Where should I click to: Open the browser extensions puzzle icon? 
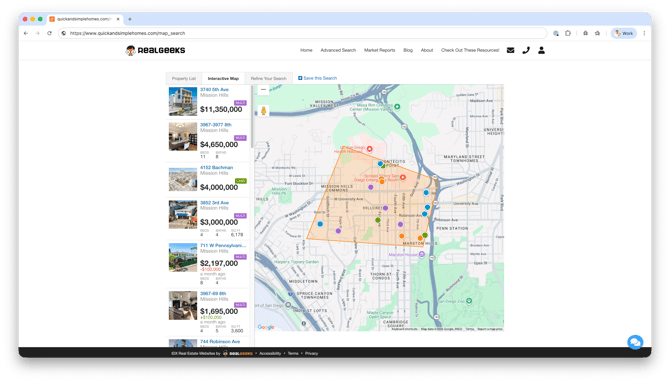tap(568, 33)
